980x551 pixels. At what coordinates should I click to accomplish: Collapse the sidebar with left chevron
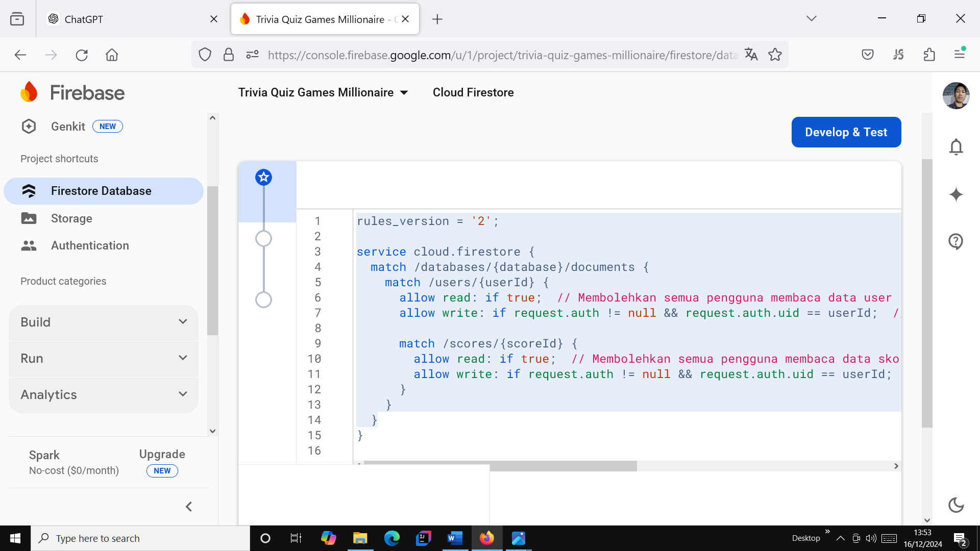[189, 507]
